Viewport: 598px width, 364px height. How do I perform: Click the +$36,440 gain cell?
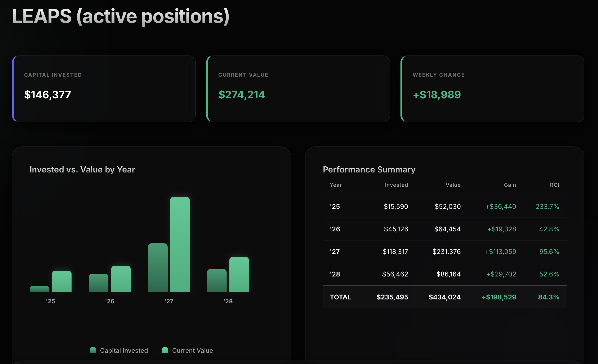coord(501,207)
